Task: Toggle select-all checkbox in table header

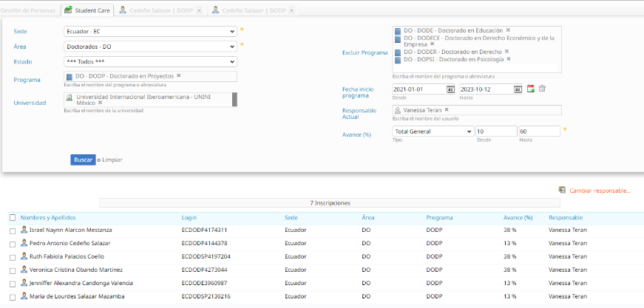Action: (13, 218)
